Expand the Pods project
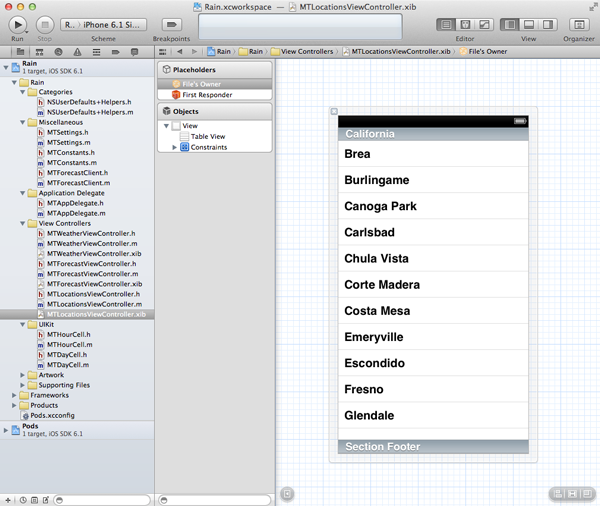The width and height of the screenshot is (600, 506). [x=6, y=430]
